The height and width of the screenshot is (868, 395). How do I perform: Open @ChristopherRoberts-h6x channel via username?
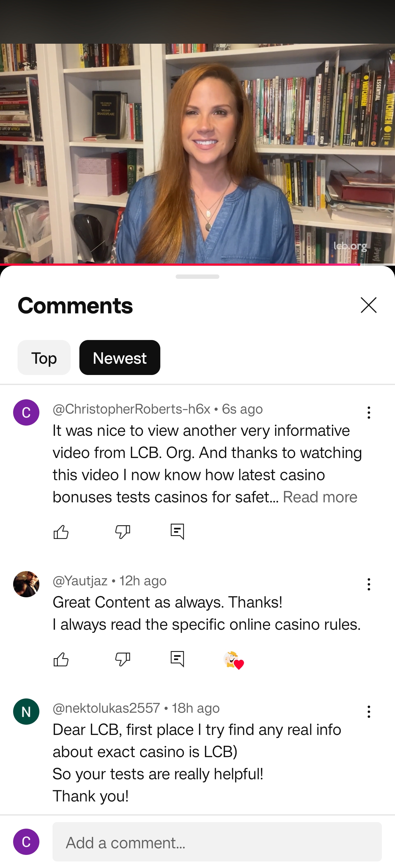132,409
